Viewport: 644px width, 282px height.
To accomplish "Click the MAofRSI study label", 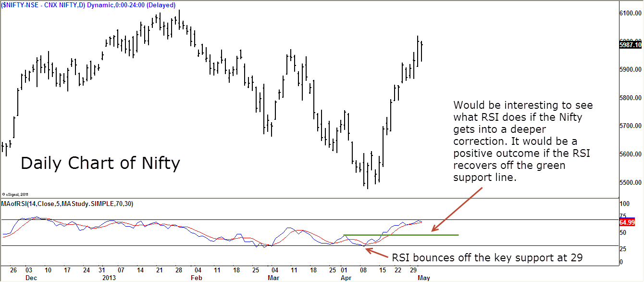I will pyautogui.click(x=68, y=204).
